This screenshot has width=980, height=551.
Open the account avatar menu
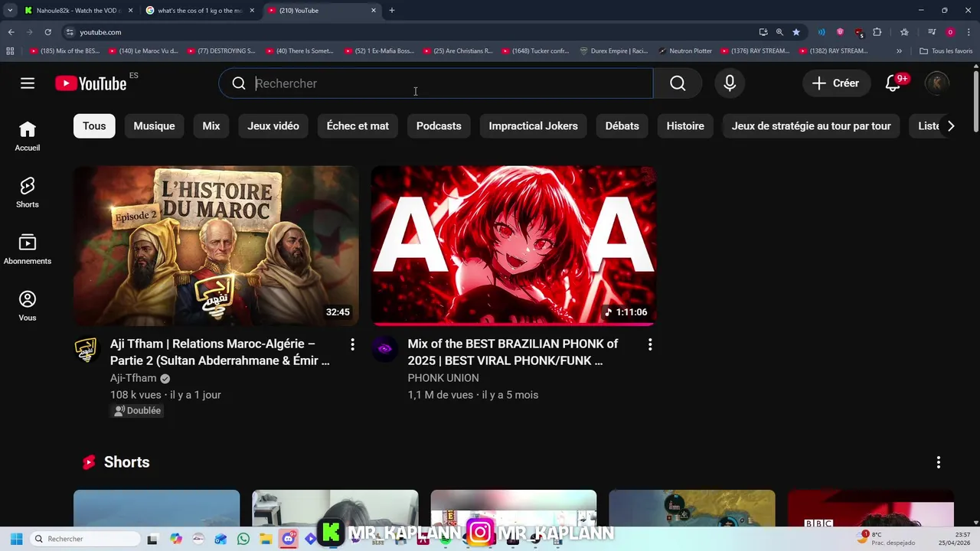click(x=936, y=83)
